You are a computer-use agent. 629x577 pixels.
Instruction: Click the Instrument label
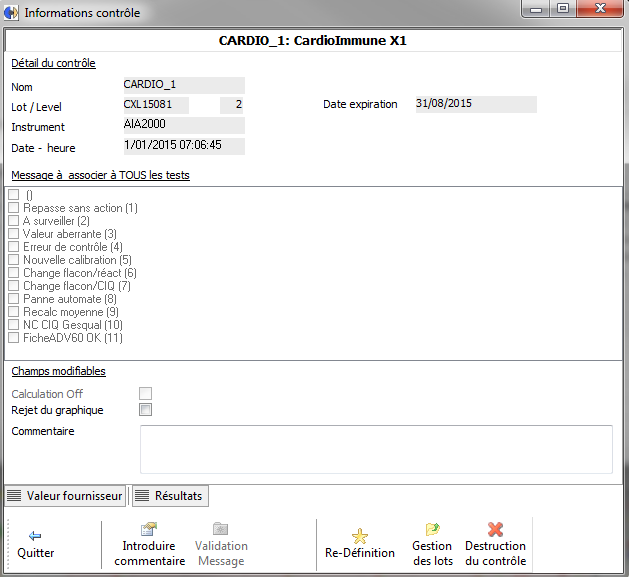pyautogui.click(x=38, y=127)
